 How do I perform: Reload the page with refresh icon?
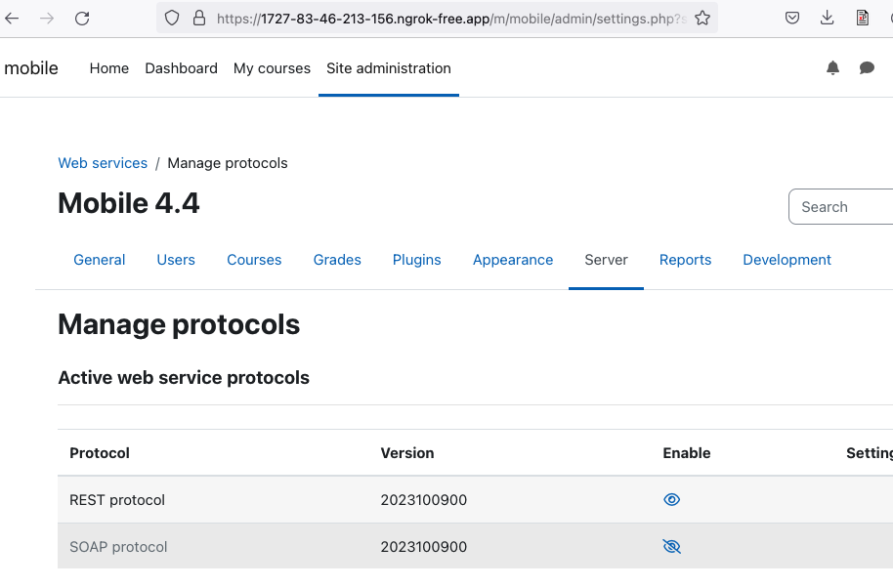83,19
